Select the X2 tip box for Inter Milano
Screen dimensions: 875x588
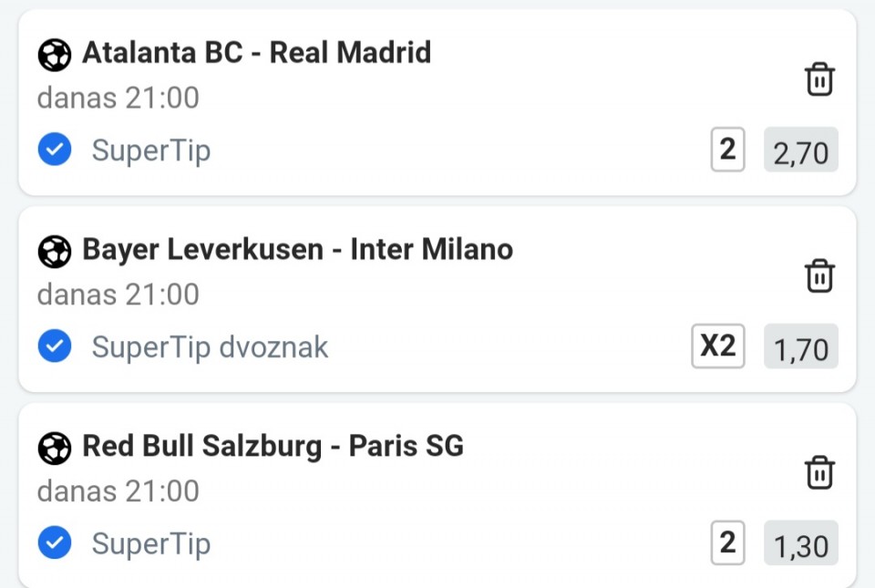(x=717, y=346)
